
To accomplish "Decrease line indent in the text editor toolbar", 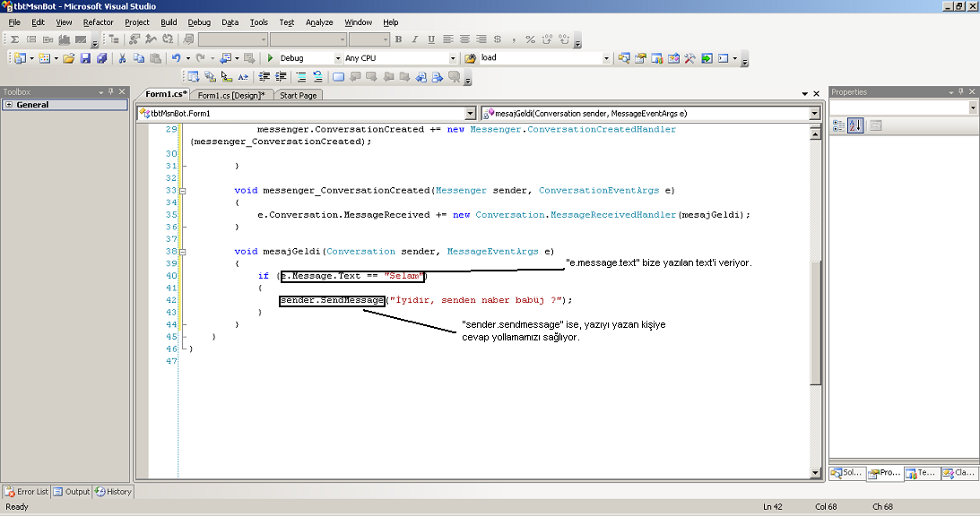I will 265,77.
